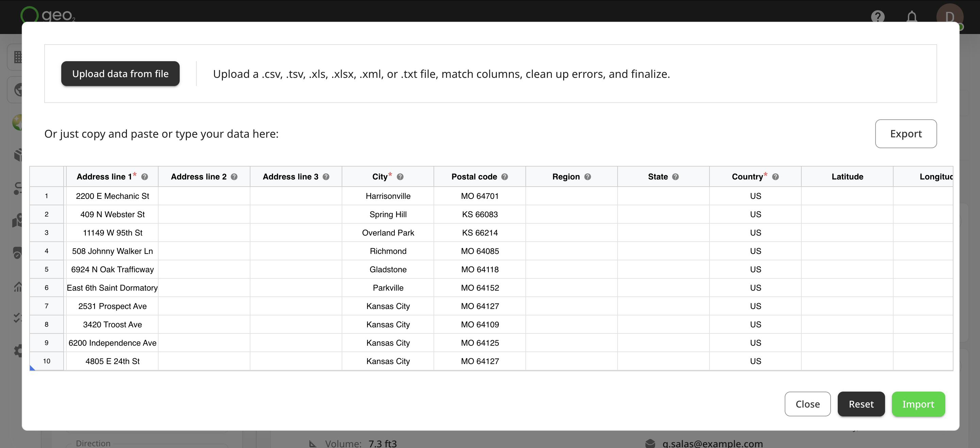Select city cell Spring Hill
The image size is (980, 448).
[388, 214]
